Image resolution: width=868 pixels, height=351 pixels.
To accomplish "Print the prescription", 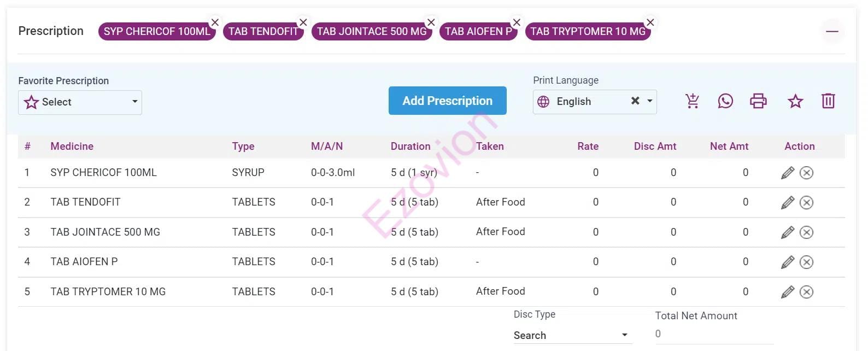I will click(x=758, y=101).
